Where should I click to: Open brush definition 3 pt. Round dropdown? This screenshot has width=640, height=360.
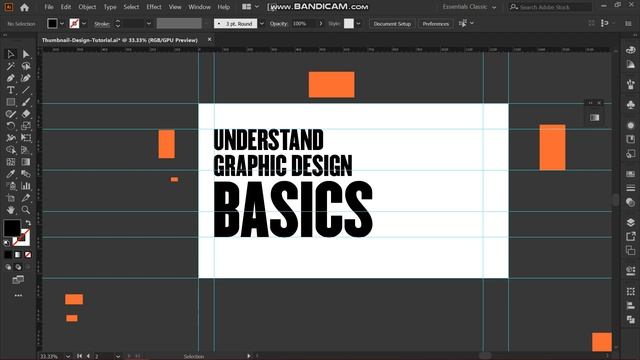click(262, 24)
